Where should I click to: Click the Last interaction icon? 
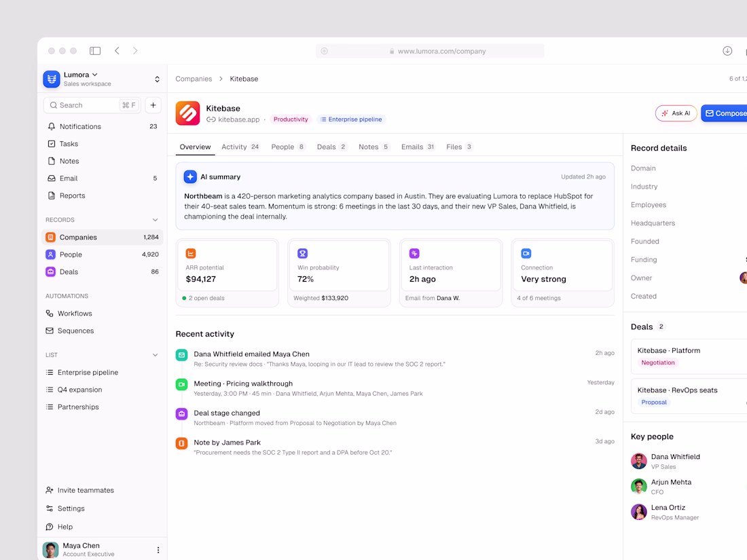pos(414,253)
